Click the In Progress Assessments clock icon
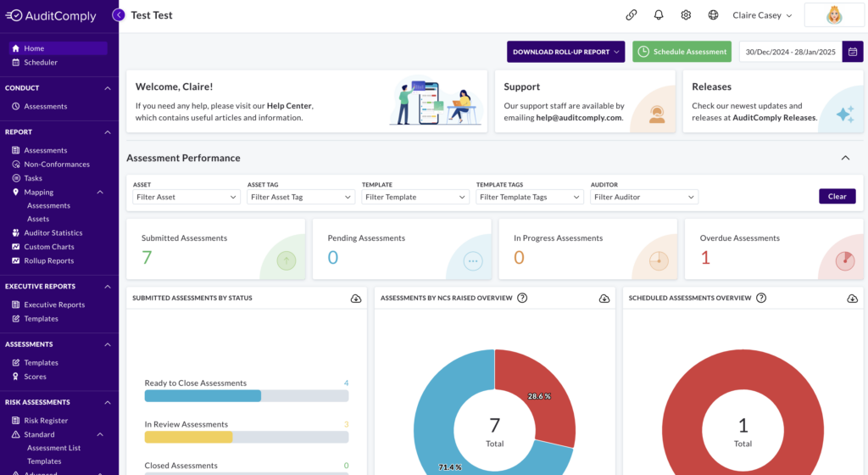Screen dimensions: 868x475 tap(659, 260)
